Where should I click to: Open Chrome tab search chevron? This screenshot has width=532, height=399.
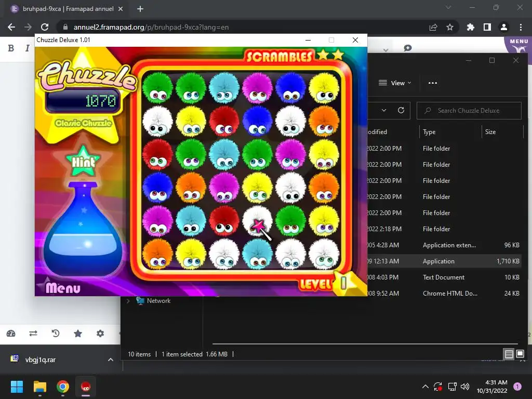tap(448, 7)
